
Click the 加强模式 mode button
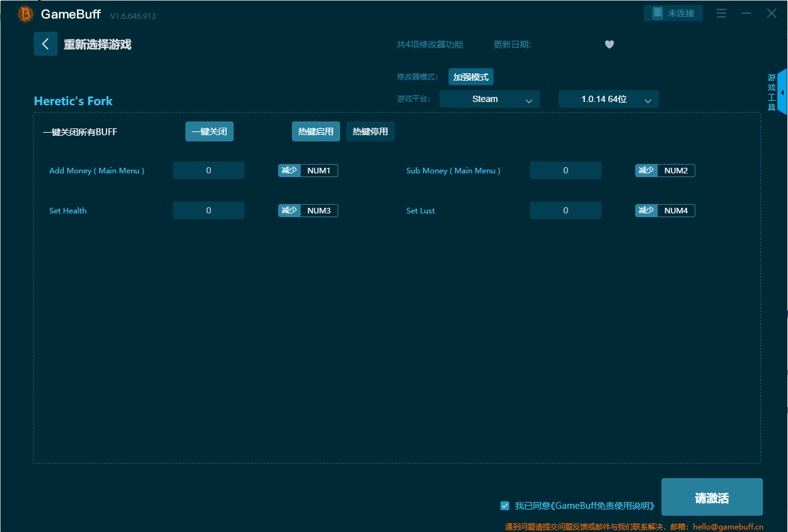471,77
